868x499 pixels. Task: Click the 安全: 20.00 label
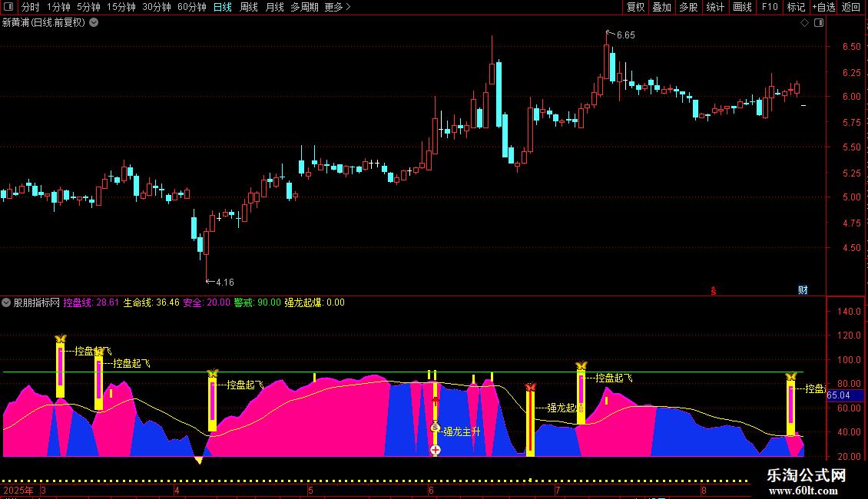(207, 302)
